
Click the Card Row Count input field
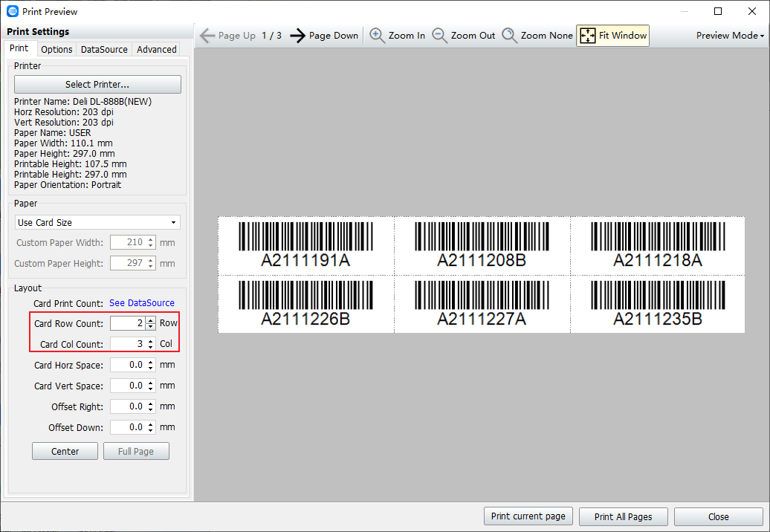coord(128,323)
